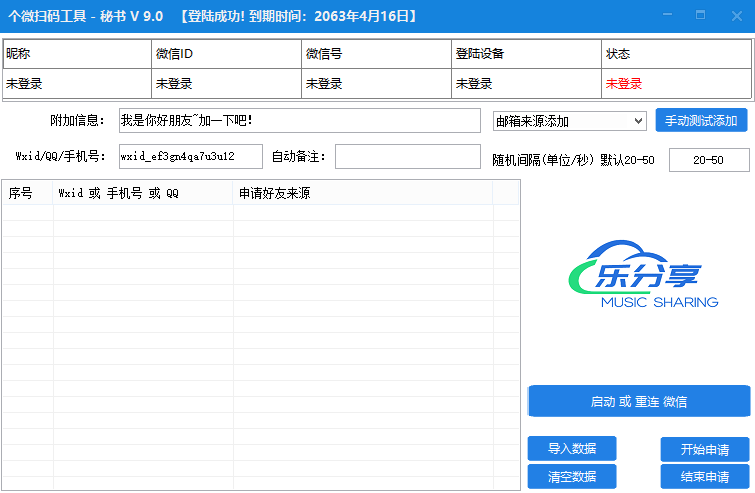Minimize the application window

pyautogui.click(x=667, y=15)
